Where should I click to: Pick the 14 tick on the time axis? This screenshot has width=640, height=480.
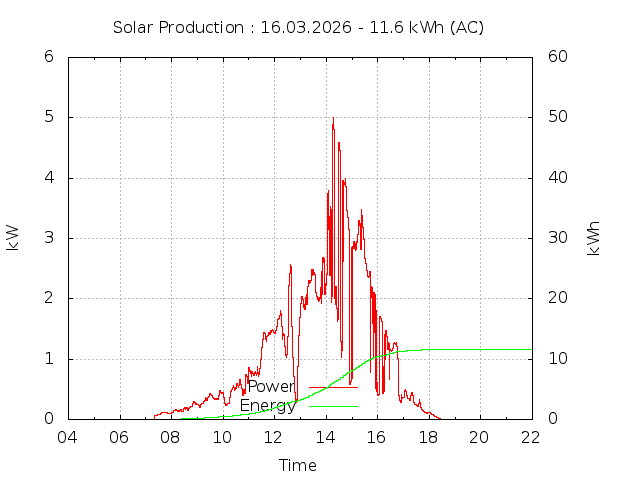(325, 437)
